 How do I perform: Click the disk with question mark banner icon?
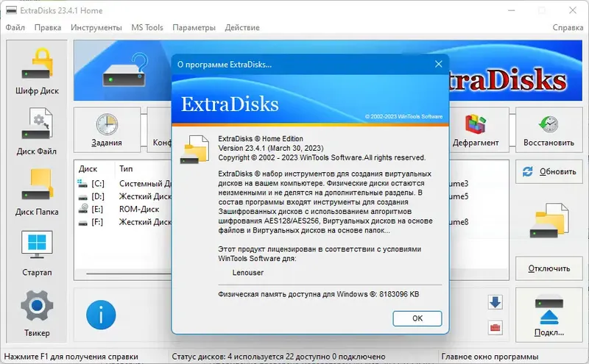pos(125,70)
